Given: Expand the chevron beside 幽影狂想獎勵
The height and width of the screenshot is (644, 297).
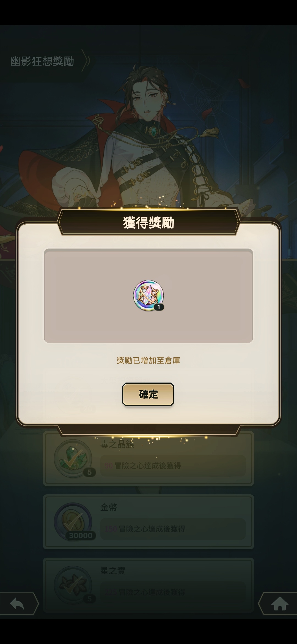Looking at the screenshot, I should pyautogui.click(x=87, y=61).
